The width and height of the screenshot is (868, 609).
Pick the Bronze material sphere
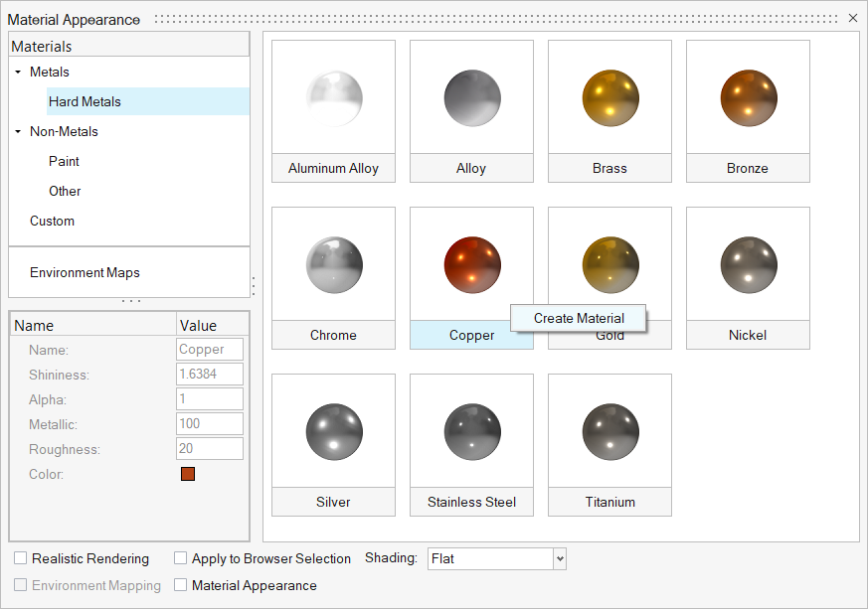(x=748, y=98)
